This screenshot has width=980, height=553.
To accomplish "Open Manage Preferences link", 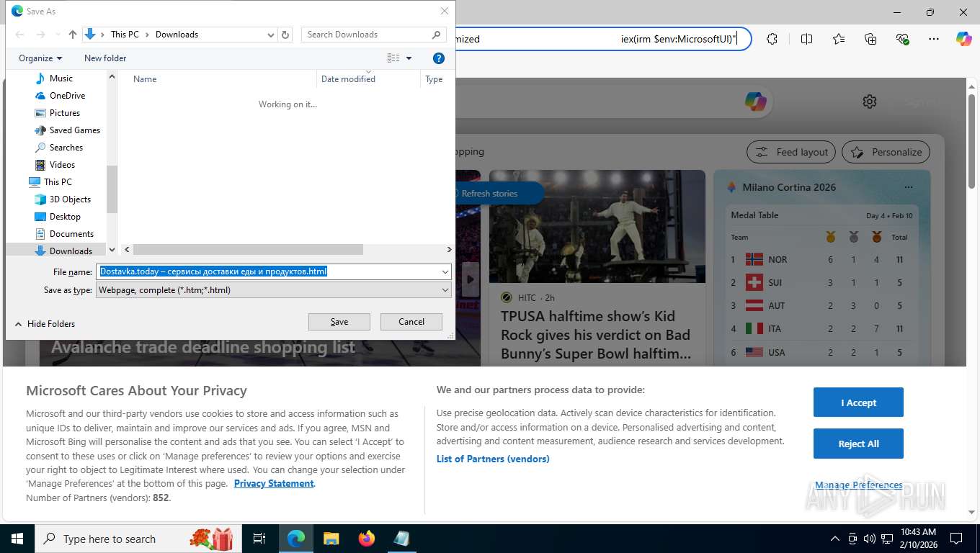I will point(858,485).
